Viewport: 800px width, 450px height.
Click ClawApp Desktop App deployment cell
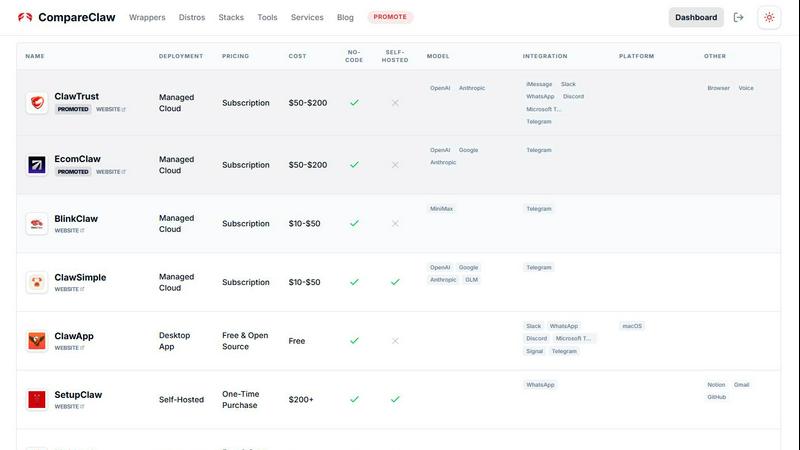(174, 341)
